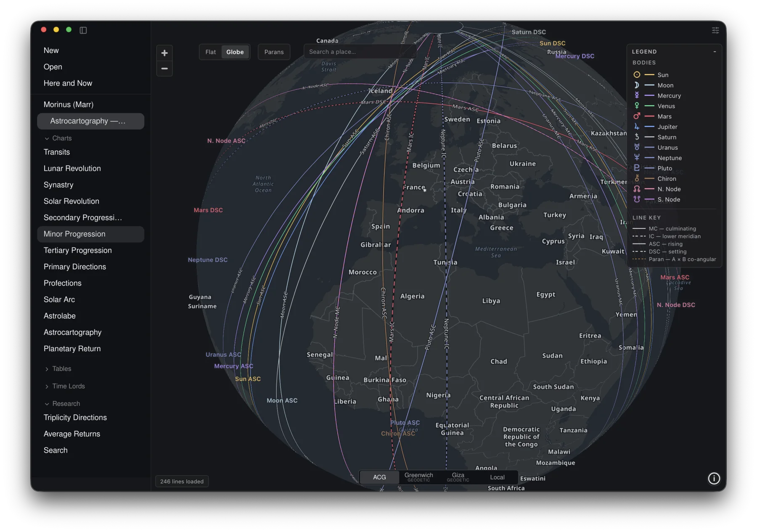Click the Search a place field
Screen dimensions: 757x532
coord(360,52)
